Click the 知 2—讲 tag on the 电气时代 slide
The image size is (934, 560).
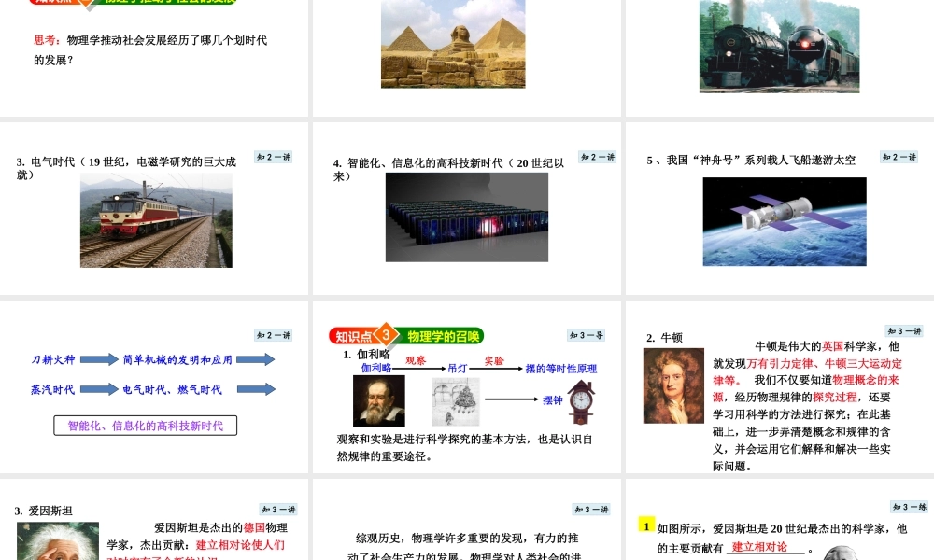274,157
